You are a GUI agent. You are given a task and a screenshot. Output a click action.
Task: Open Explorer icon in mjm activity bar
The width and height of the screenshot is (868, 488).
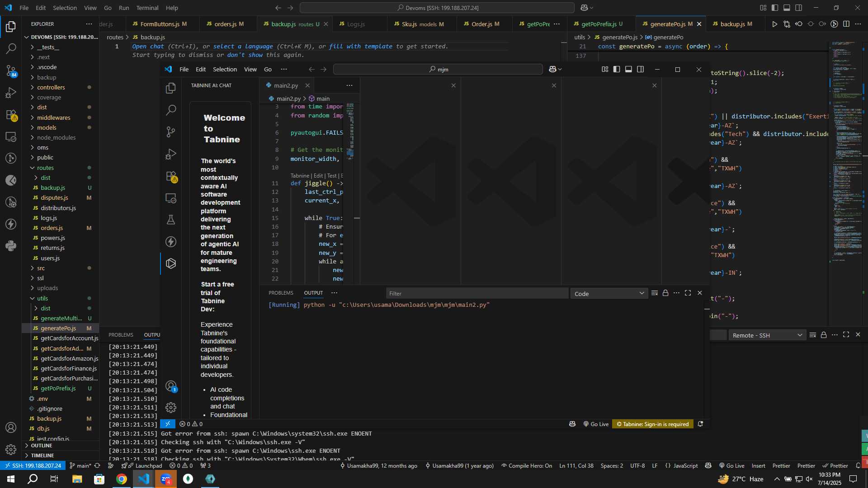pos(171,88)
